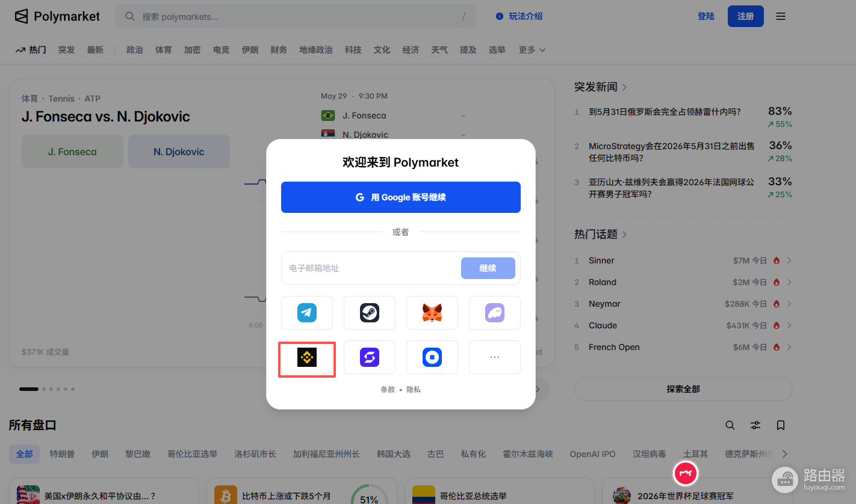The width and height of the screenshot is (856, 504).
Task: Click the Steam login icon
Action: (x=370, y=313)
